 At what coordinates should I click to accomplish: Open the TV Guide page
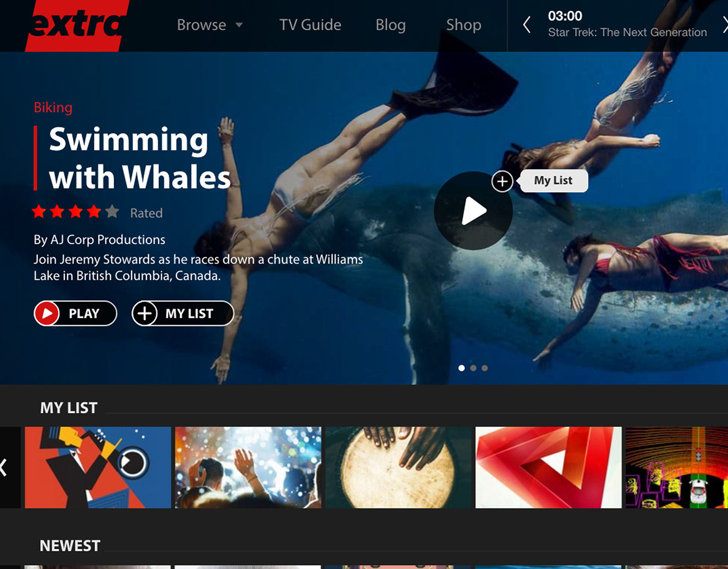click(310, 24)
